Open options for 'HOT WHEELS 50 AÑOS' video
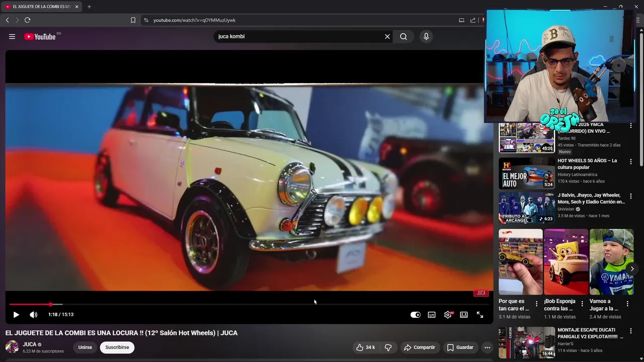The height and width of the screenshot is (362, 644). 630,162
